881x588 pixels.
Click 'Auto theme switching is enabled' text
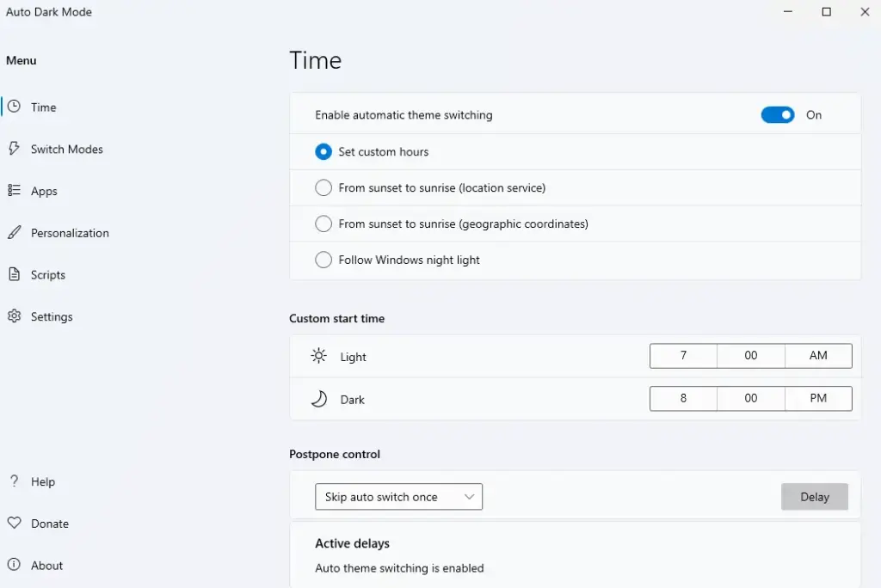399,567
